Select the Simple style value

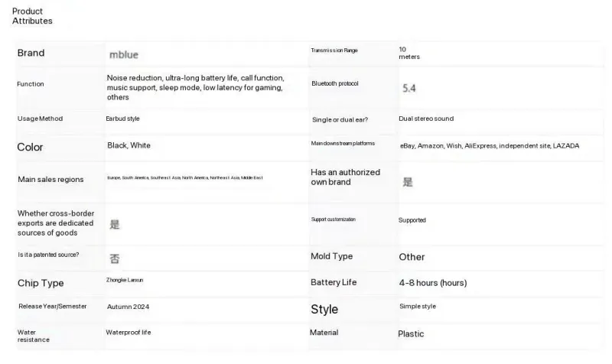[418, 306]
